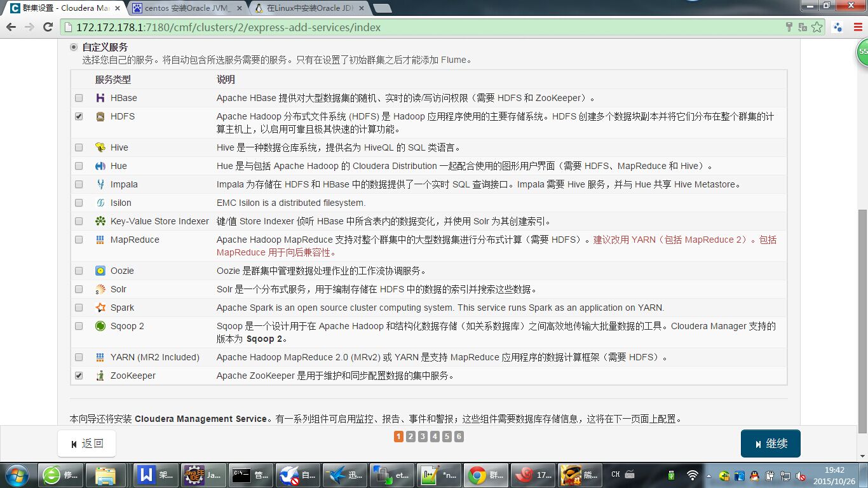Click the Hue service icon
Image resolution: width=868 pixels, height=488 pixels.
pyautogui.click(x=100, y=166)
